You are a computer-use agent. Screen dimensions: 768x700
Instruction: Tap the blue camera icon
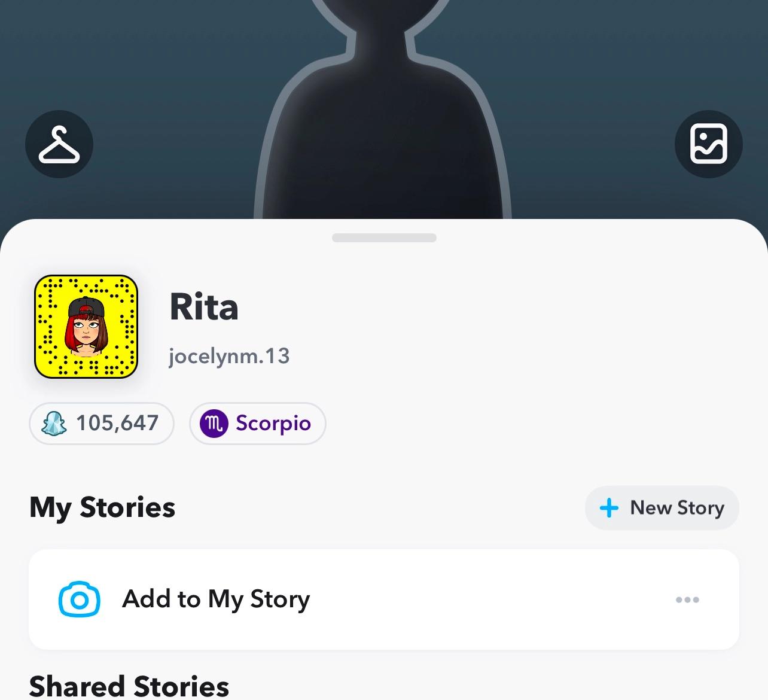pyautogui.click(x=80, y=599)
